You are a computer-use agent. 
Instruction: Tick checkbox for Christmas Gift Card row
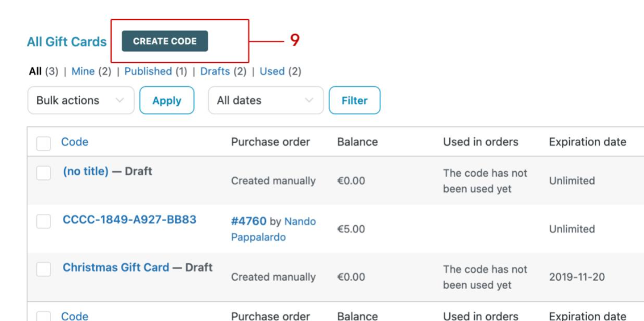43,269
